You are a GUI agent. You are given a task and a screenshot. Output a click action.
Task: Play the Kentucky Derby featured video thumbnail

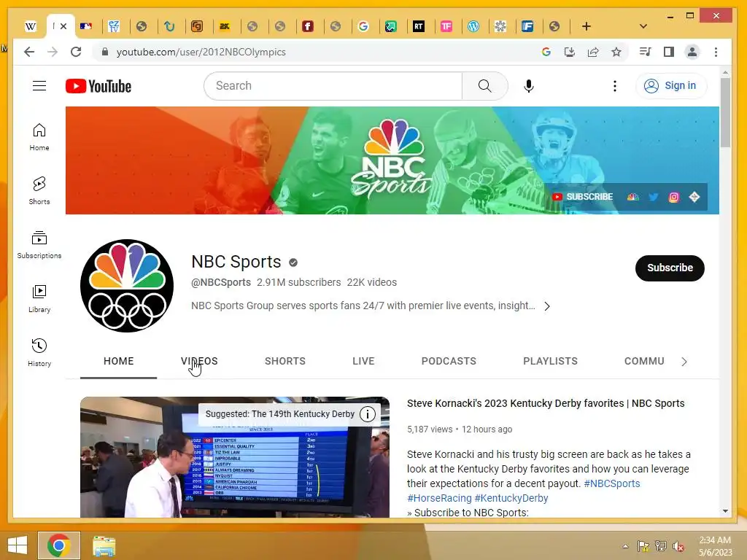234,457
